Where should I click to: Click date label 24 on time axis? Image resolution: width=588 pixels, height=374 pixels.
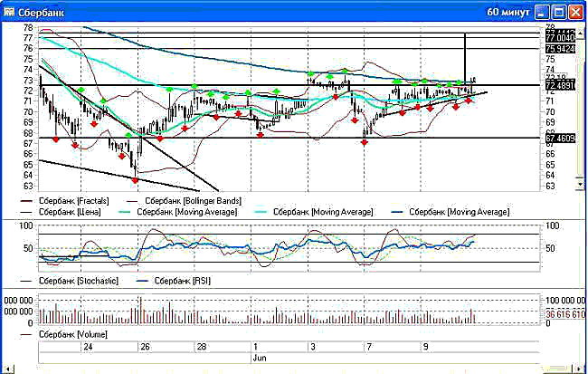click(88, 347)
